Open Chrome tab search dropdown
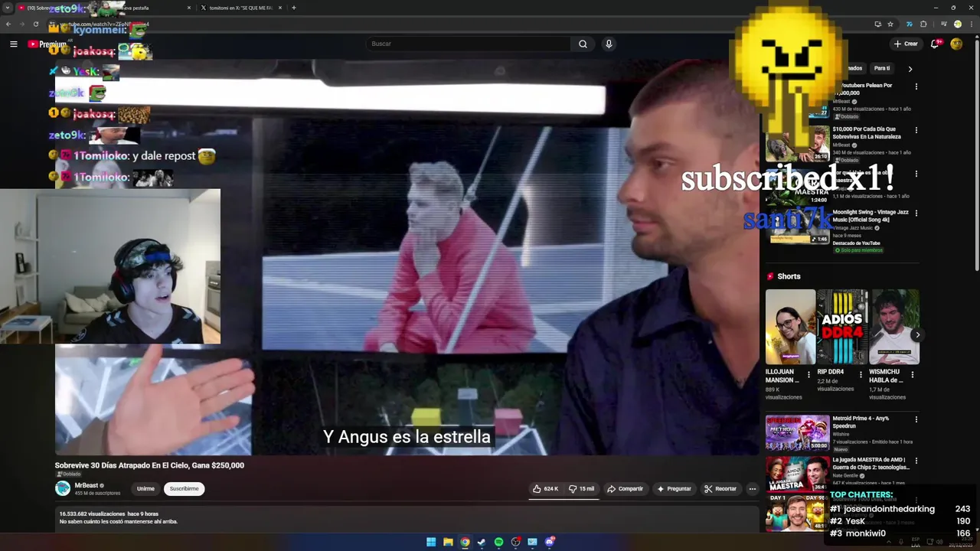Viewport: 980px width, 551px height. pyautogui.click(x=6, y=8)
